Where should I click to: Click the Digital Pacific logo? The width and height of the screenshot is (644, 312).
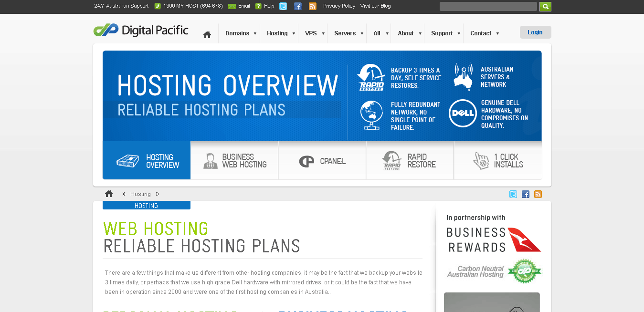click(x=141, y=30)
